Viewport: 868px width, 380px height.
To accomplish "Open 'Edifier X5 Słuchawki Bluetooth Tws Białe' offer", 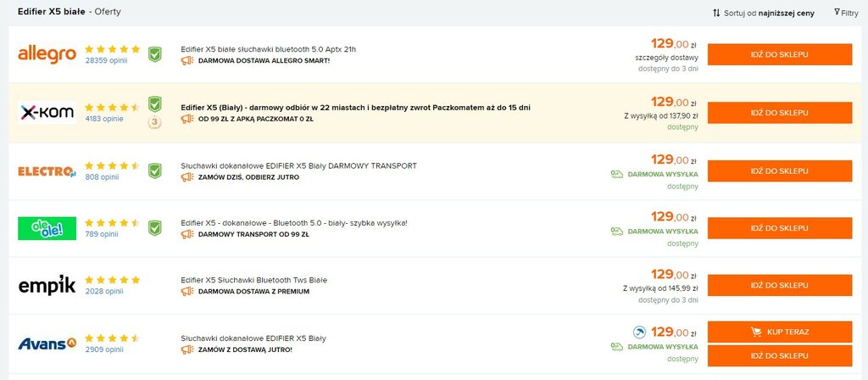I will (254, 280).
